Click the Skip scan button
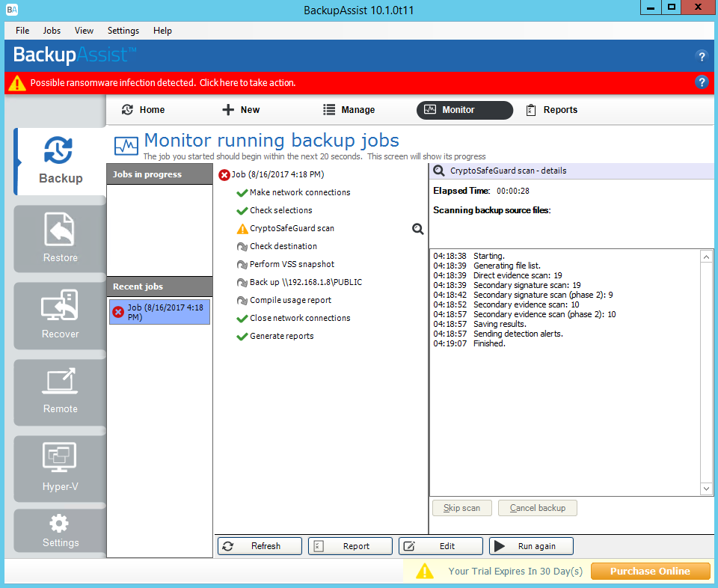Screen dimensions: 718x588 (462, 508)
